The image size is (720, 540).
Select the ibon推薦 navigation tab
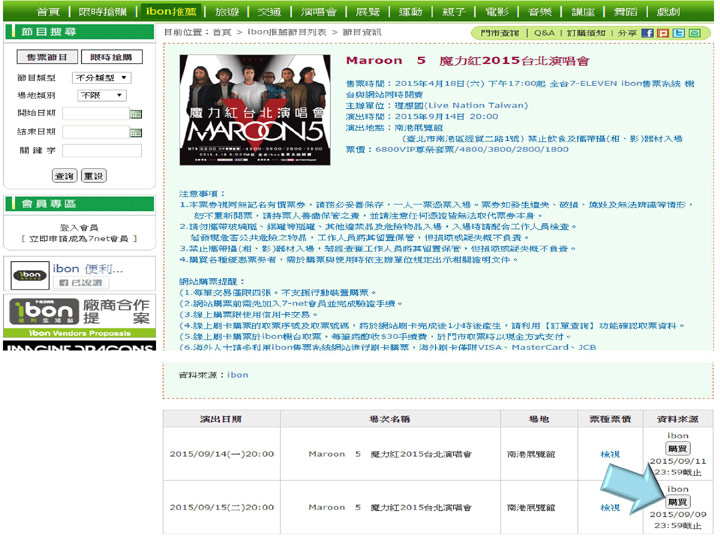170,12
